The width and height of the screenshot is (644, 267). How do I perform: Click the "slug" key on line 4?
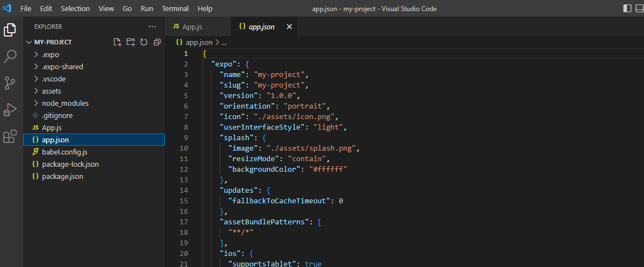232,85
